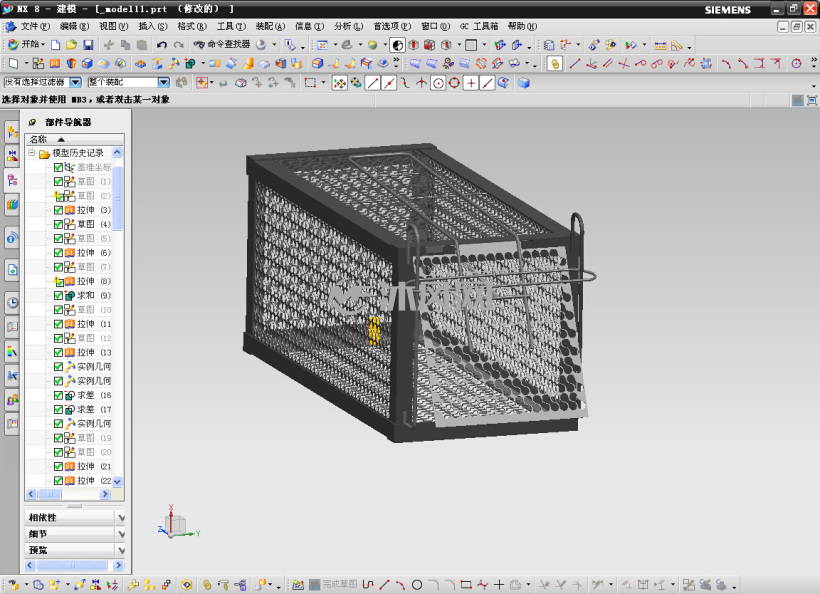Uncheck the 拉伸 (6) feature checkbox
Image resolution: width=820 pixels, height=594 pixels.
click(x=59, y=253)
